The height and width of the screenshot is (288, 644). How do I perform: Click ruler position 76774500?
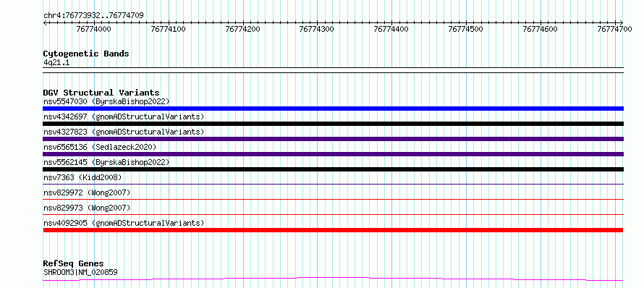tap(465, 29)
